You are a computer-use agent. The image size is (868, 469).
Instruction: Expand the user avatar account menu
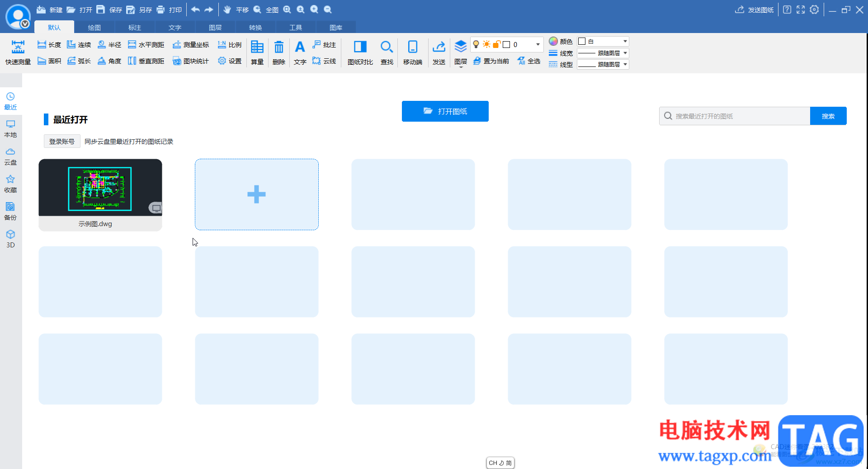click(x=25, y=24)
